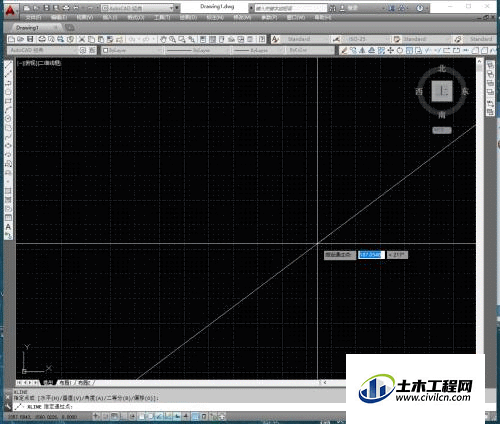Screen dimensions: 500x424
Task: Open the 窗口(W) menu
Action: (296, 17)
